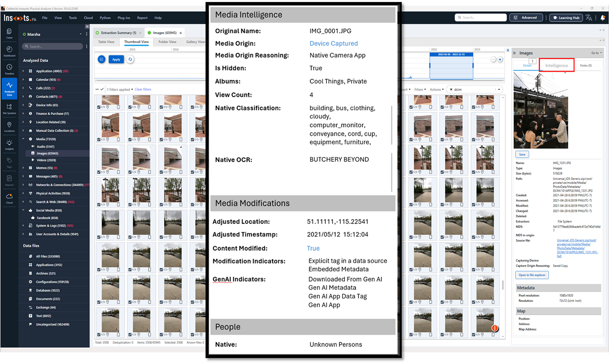Toggle checkbox of thumbnail with orange alert badge

coord(473,334)
